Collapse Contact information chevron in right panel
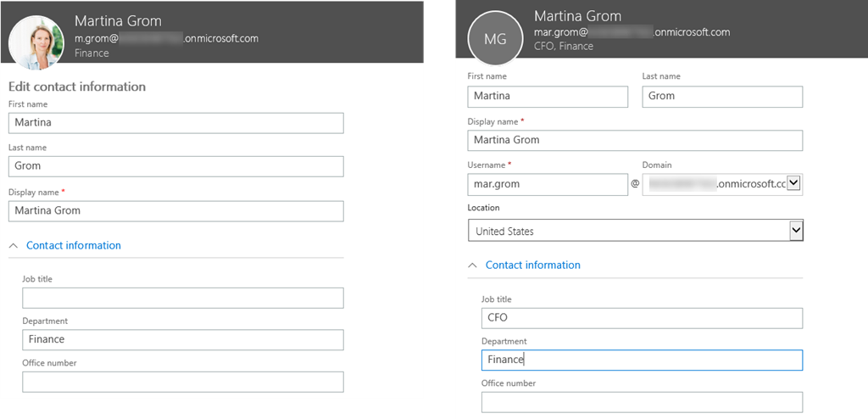Screen dimensions: 868x419 click(x=473, y=265)
